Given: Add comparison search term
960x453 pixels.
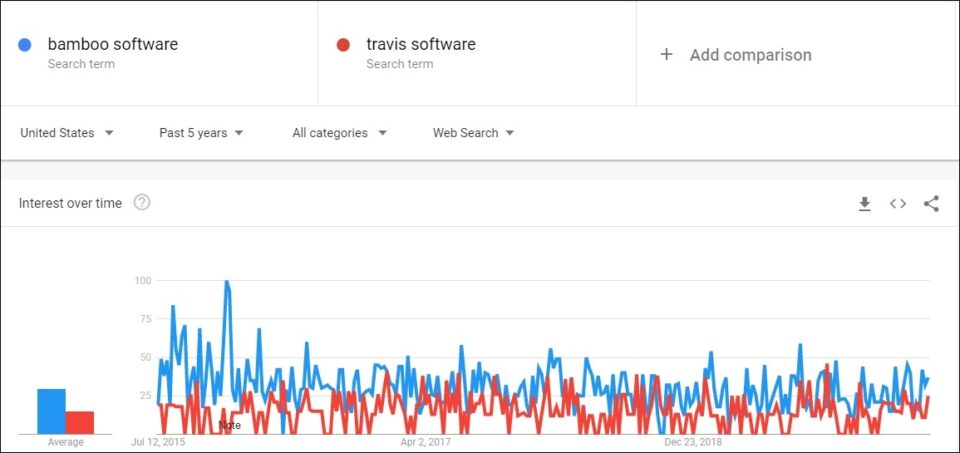Looking at the screenshot, I should pos(751,54).
